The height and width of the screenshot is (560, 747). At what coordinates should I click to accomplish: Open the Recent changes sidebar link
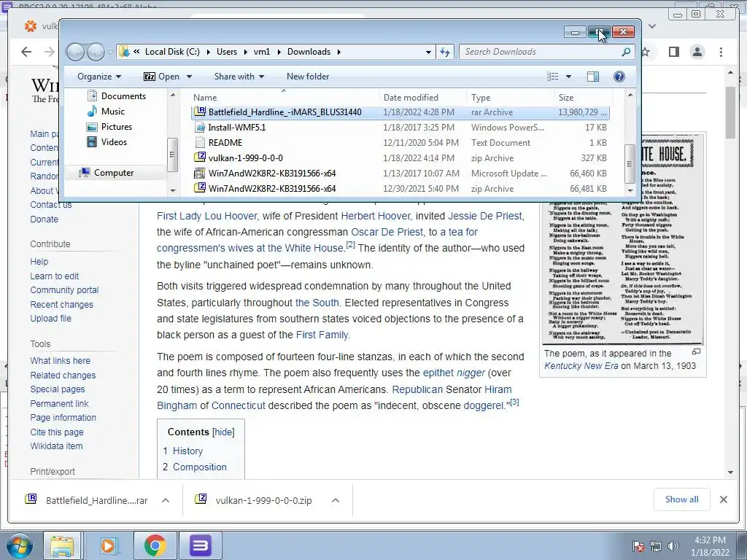pyautogui.click(x=61, y=304)
